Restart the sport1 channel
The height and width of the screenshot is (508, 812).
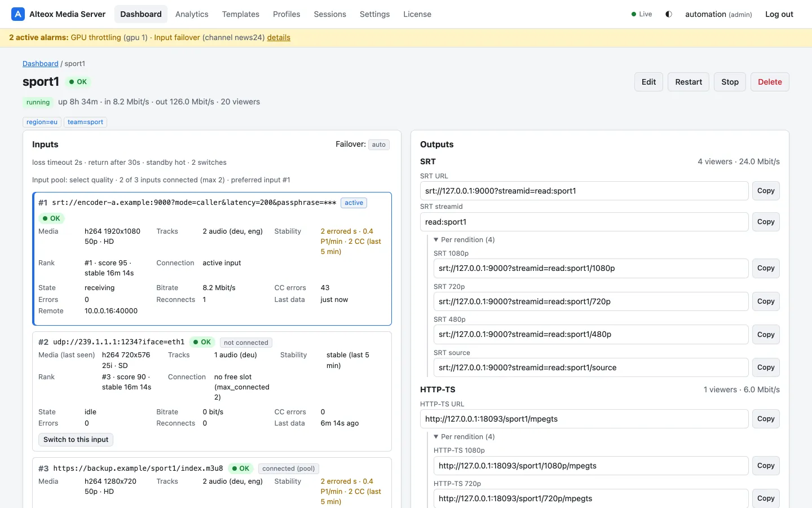689,82
